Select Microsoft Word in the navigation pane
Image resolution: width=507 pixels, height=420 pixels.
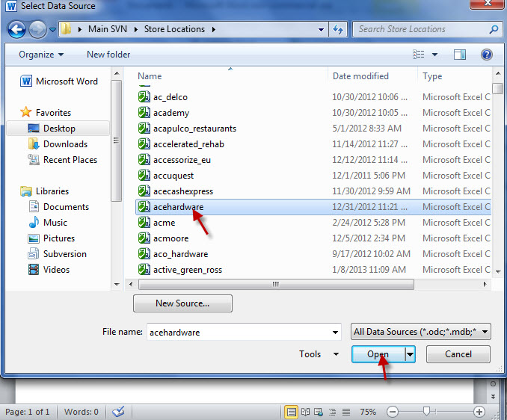(x=58, y=81)
